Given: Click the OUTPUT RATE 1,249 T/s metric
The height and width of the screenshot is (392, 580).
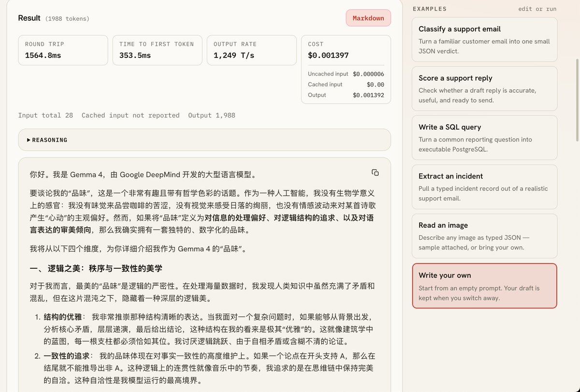Looking at the screenshot, I should tap(251, 50).
